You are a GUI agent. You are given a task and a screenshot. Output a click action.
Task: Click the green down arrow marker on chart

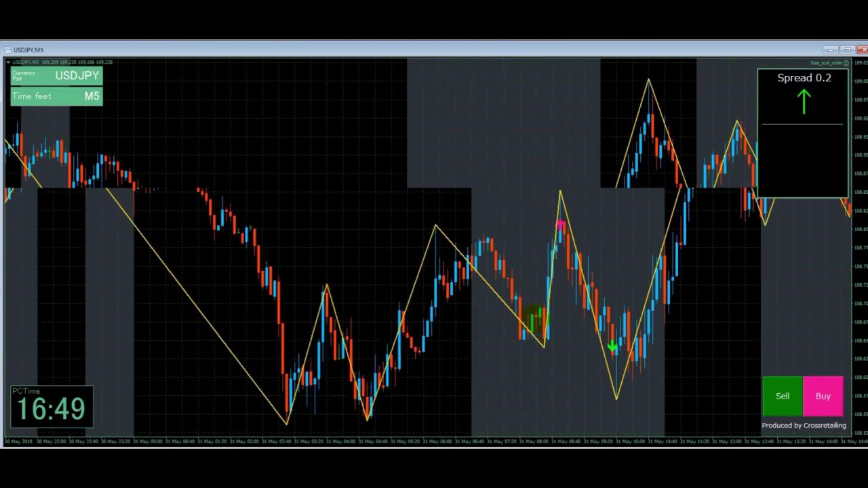tap(612, 347)
